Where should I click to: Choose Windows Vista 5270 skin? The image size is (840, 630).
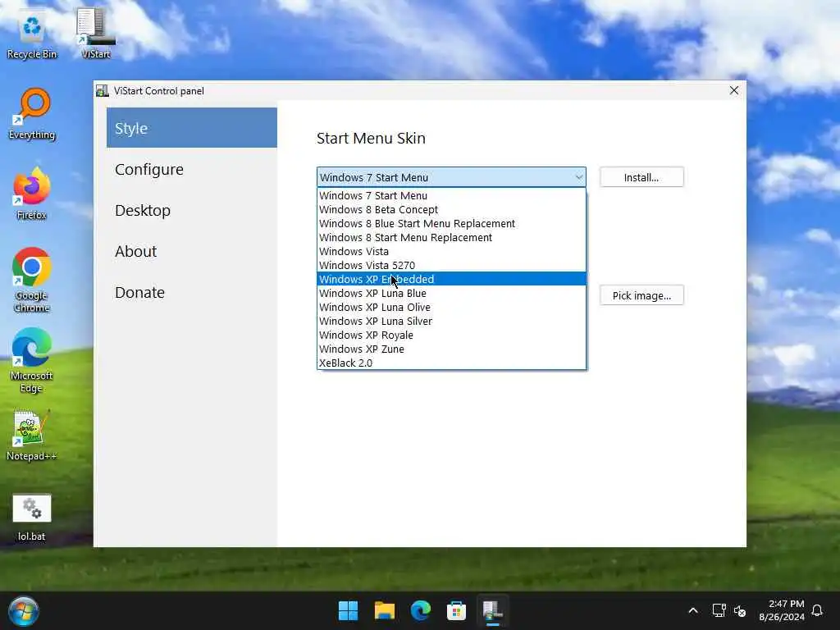pyautogui.click(x=452, y=265)
